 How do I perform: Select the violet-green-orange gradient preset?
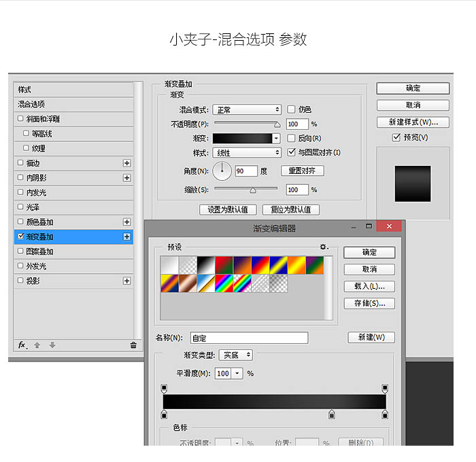pyautogui.click(x=315, y=265)
